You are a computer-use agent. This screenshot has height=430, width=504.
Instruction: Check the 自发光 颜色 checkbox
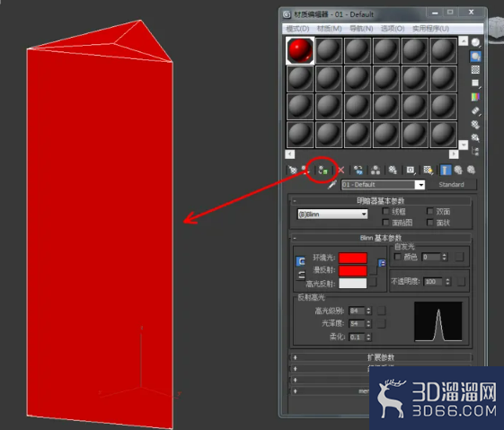(x=398, y=257)
